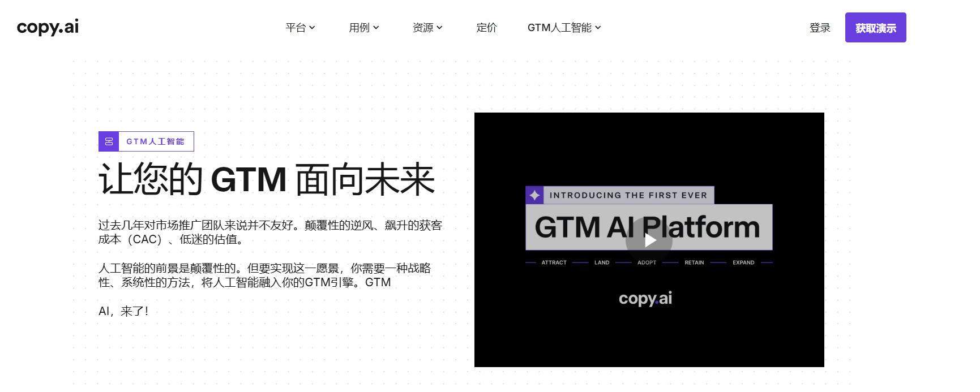The image size is (980, 392).
Task: Expand the 用例 dropdown chevron
Action: [x=376, y=28]
